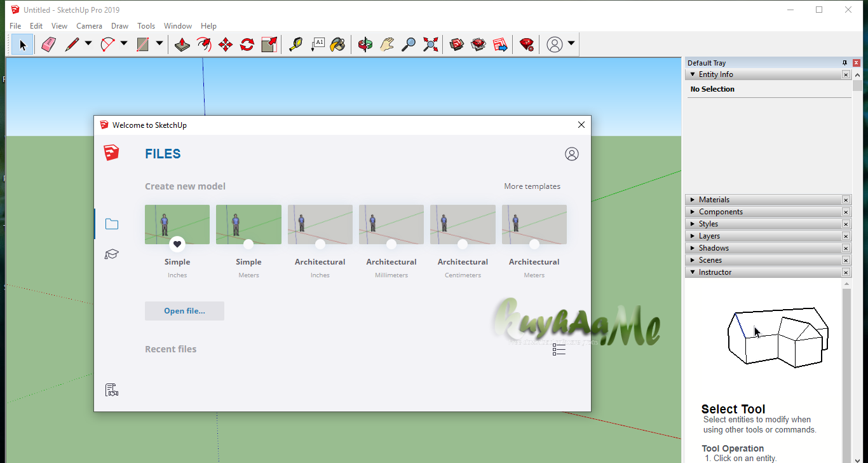The width and height of the screenshot is (868, 463).
Task: Select the Offset tool
Action: click(204, 45)
